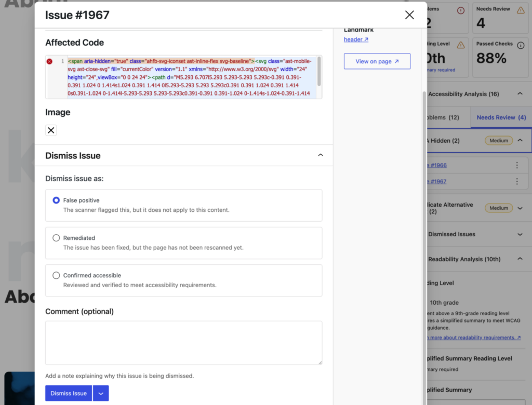Viewport: 532px width, 405px height.
Task: Open the Needs Review (4) tab
Action: [500, 117]
